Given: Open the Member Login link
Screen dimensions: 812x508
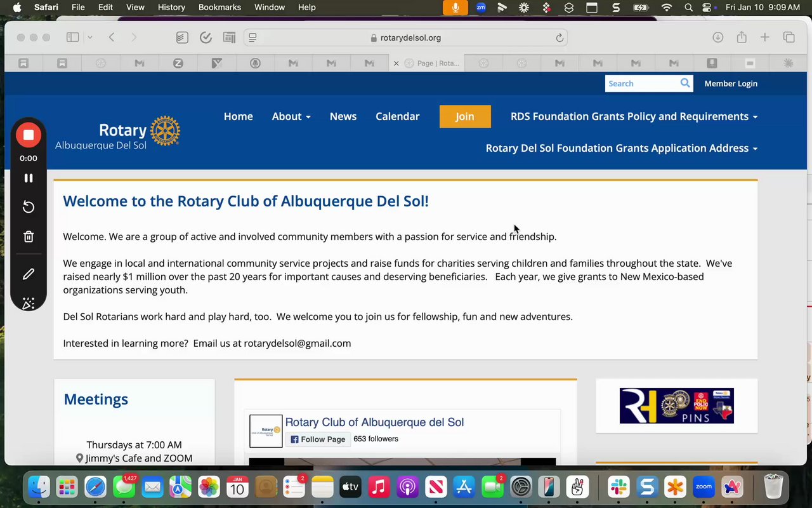Looking at the screenshot, I should coord(731,83).
